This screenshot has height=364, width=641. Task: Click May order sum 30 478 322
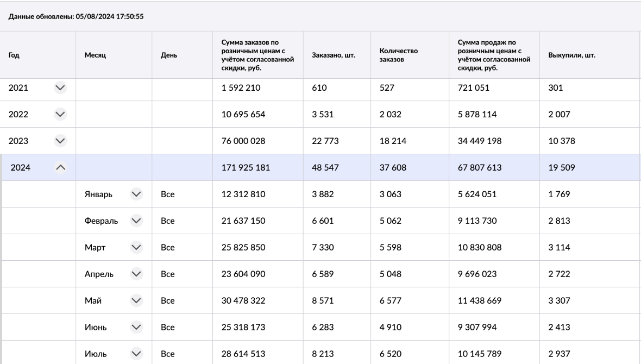(x=258, y=300)
